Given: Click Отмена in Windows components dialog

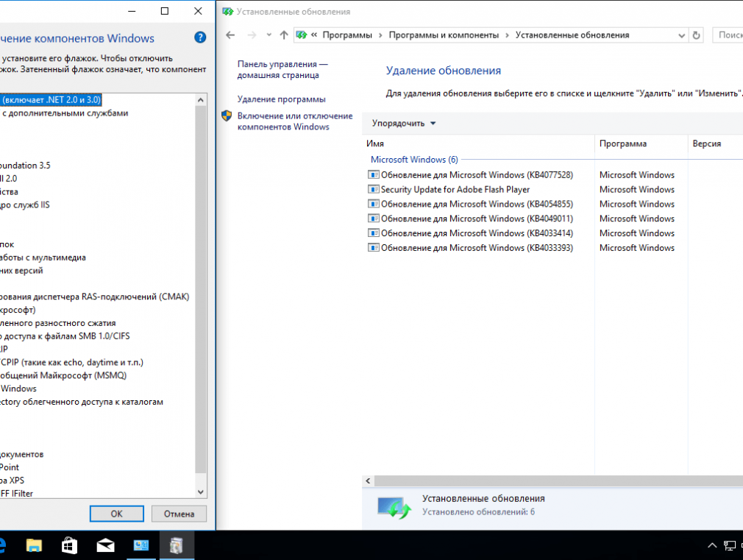Looking at the screenshot, I should pos(179,514).
